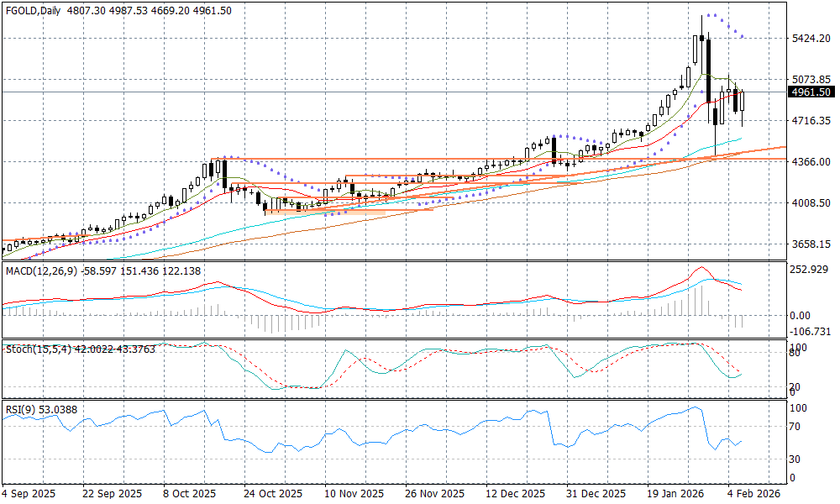Click the 4 Sep 2025 date label

pyautogui.click(x=30, y=494)
